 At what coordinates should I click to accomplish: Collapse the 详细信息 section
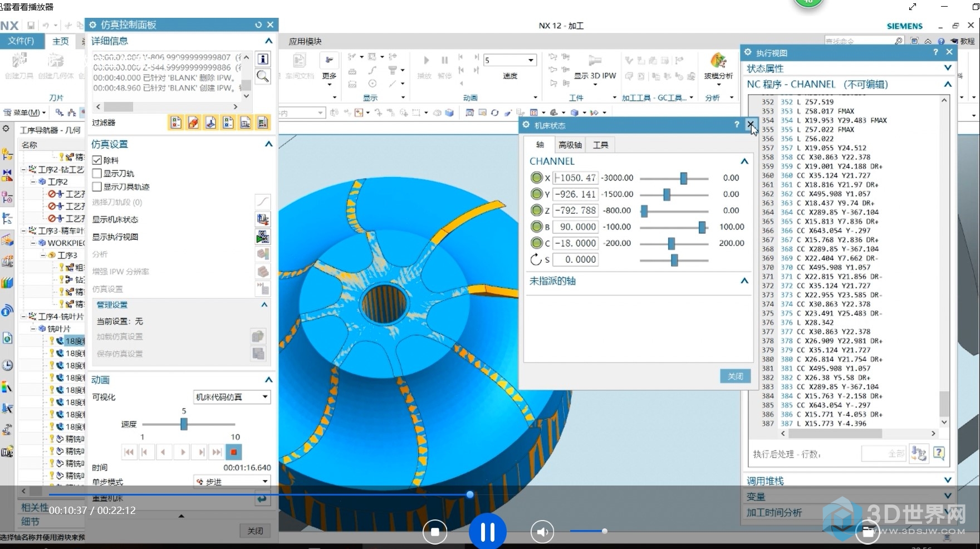coord(268,41)
